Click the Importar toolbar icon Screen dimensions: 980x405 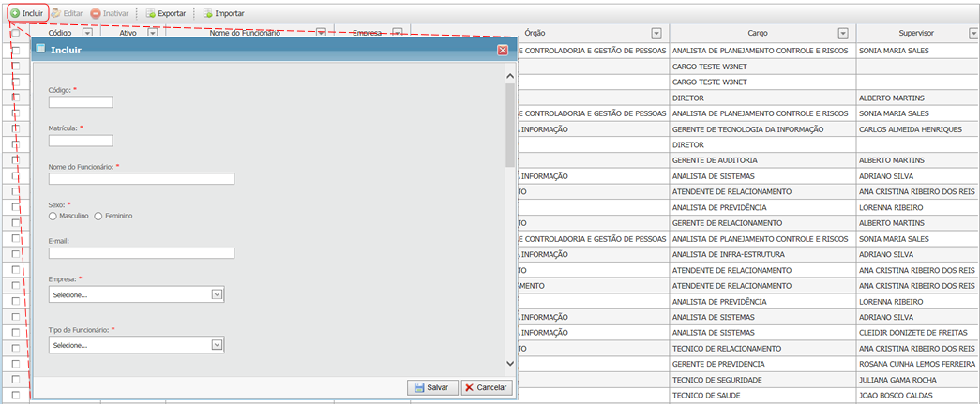tap(207, 14)
